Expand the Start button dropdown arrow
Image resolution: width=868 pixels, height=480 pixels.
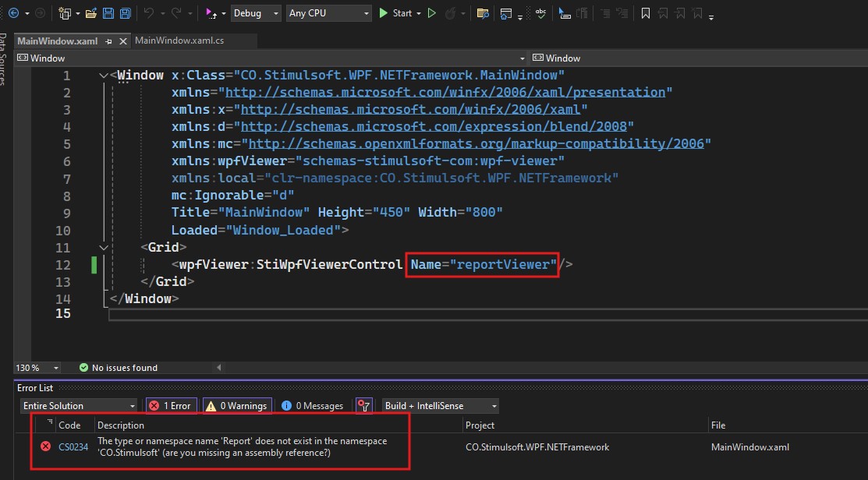click(x=419, y=13)
